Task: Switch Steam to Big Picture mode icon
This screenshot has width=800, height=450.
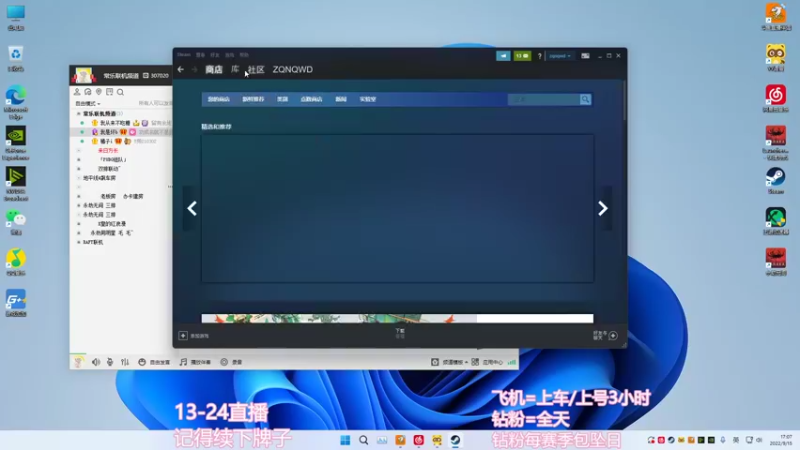Action: click(585, 56)
